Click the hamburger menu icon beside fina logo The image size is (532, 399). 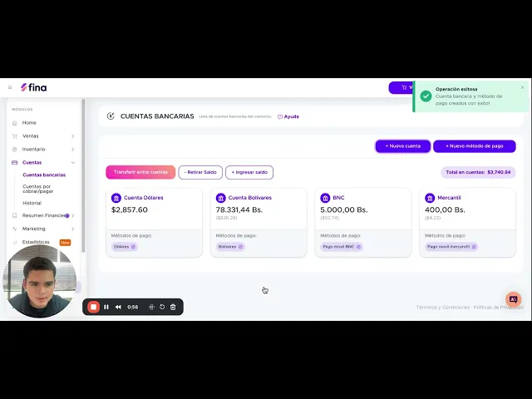(x=10, y=87)
